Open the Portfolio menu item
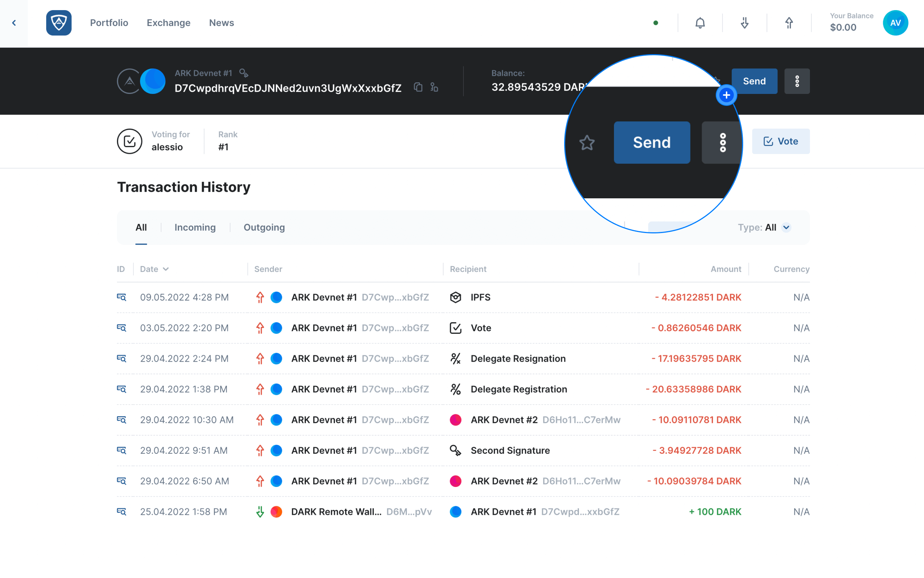Screen dimensions: 924x578 coord(109,23)
